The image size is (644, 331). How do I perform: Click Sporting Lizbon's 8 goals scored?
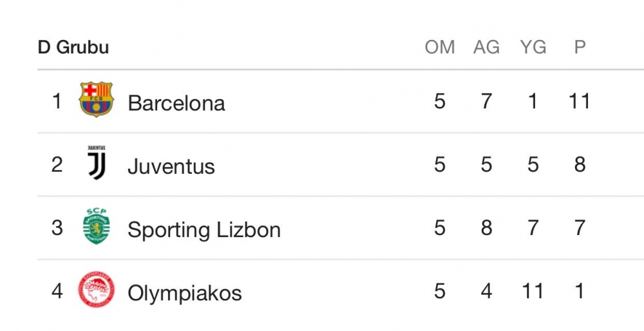(486, 228)
